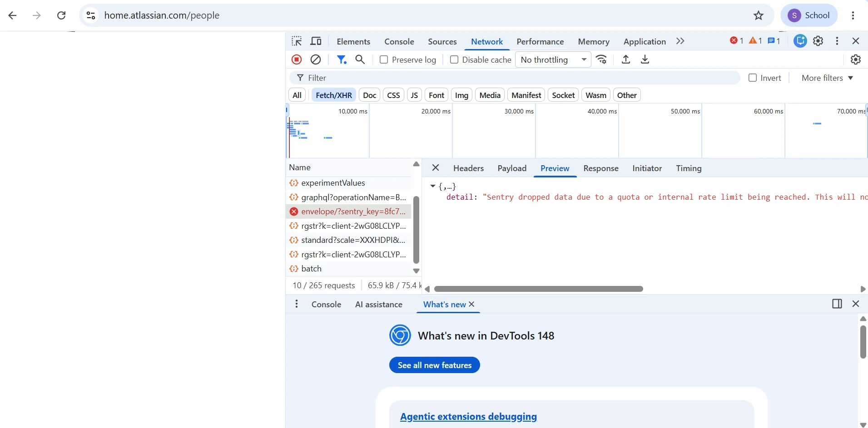Click the request list vertical scrollbar

[x=416, y=230]
